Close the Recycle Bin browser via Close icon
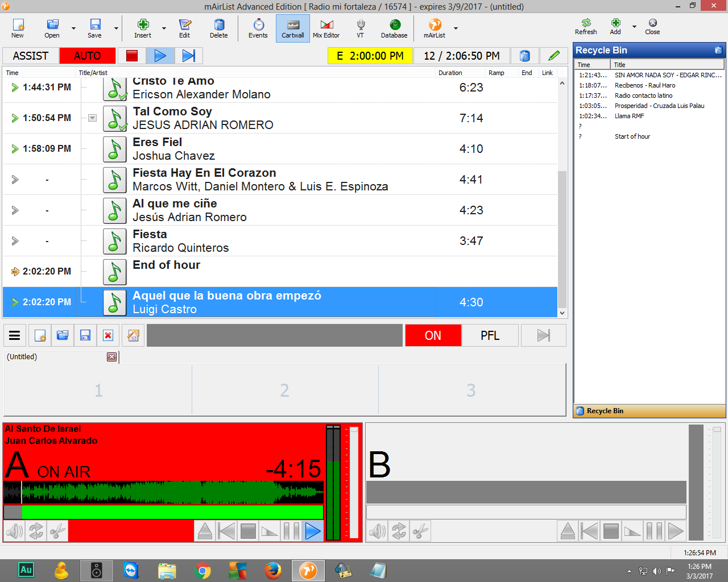 (x=652, y=26)
